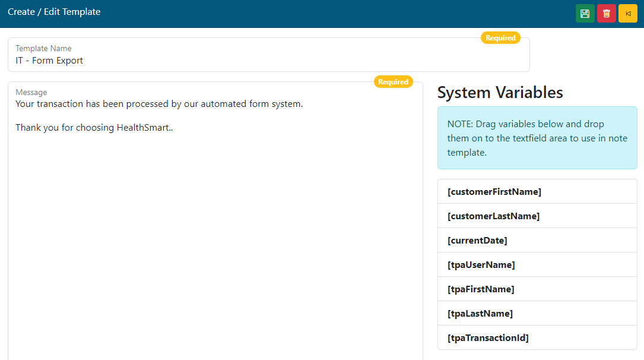
Task: Click the System Variables heading
Action: [500, 93]
